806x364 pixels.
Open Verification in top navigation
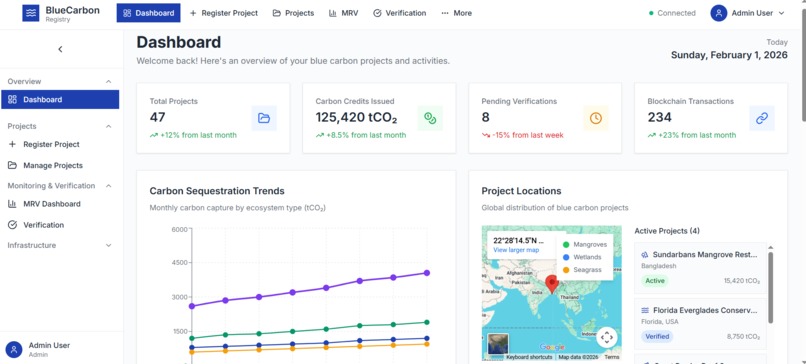(x=399, y=13)
